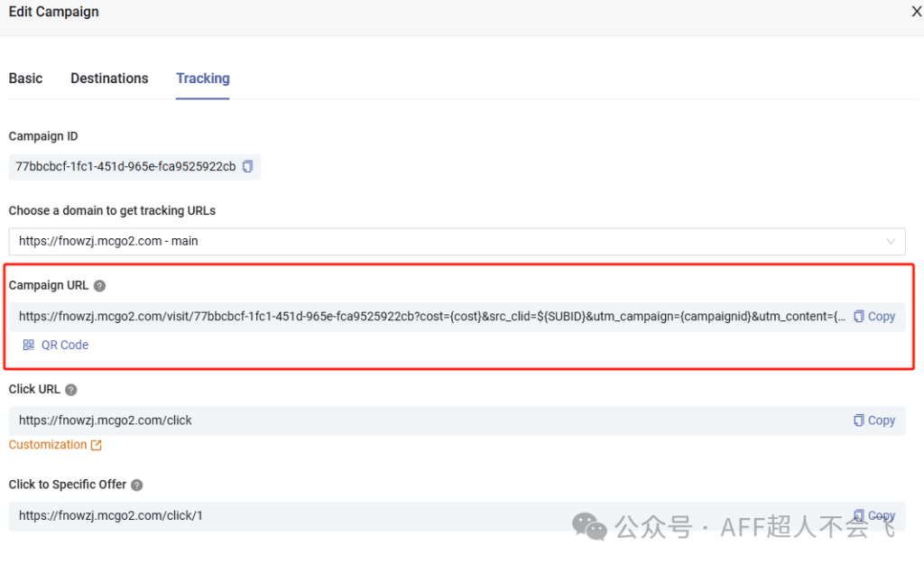The height and width of the screenshot is (564, 924).
Task: Click the help icon beside Click URL
Action: pyautogui.click(x=71, y=390)
